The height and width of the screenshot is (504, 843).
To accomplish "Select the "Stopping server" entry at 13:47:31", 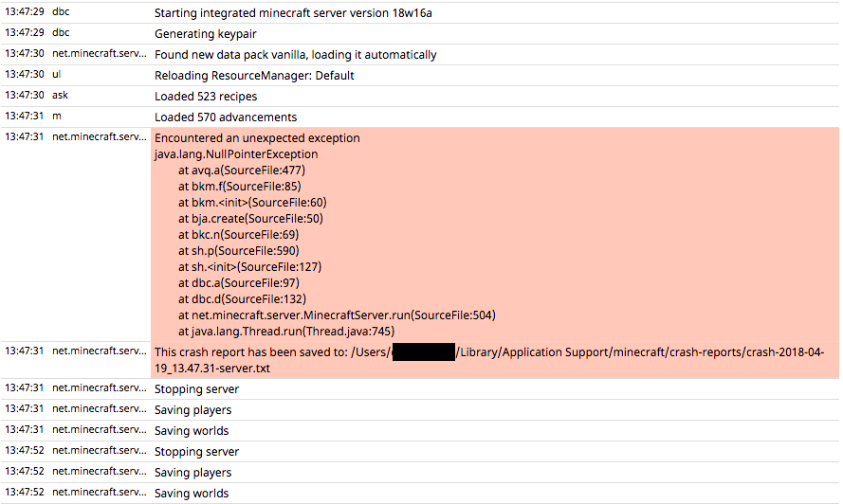I will (196, 389).
